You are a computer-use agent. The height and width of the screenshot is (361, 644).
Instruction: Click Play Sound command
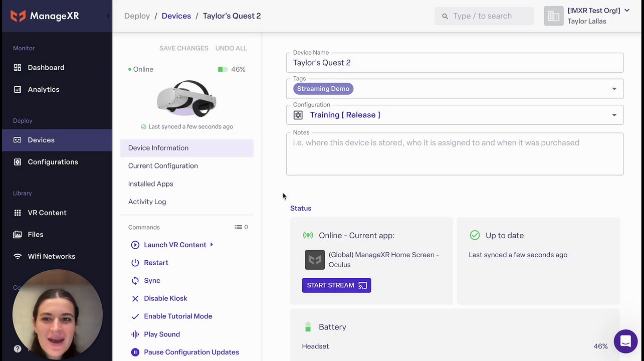(161, 334)
